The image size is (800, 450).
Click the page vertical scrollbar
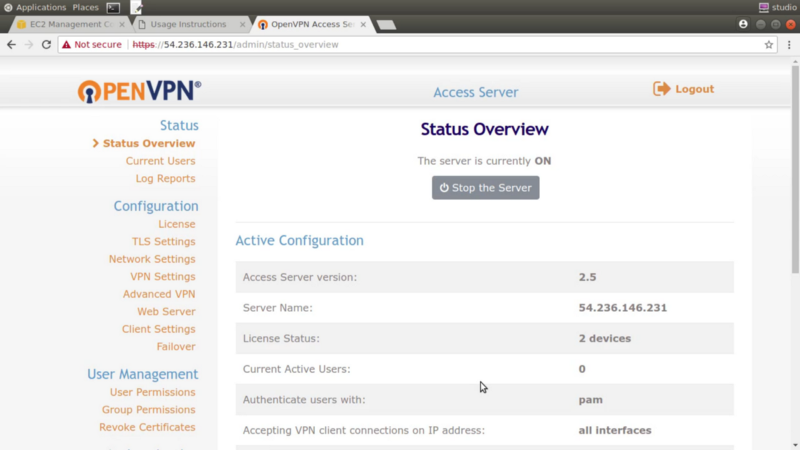(795, 169)
